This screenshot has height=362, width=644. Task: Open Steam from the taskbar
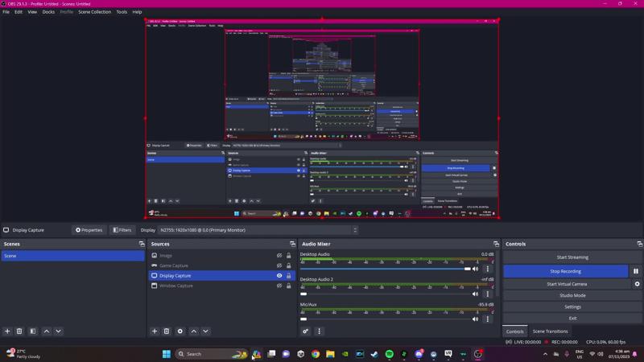[374, 354]
